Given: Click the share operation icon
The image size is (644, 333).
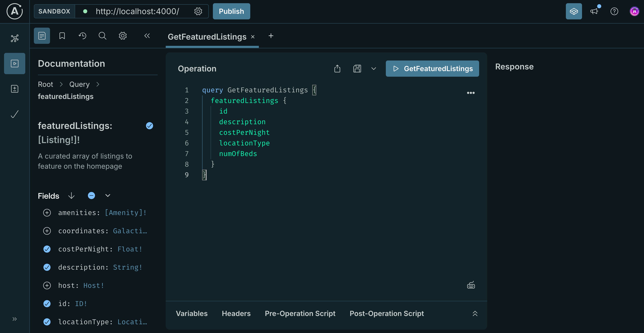Looking at the screenshot, I should [337, 68].
